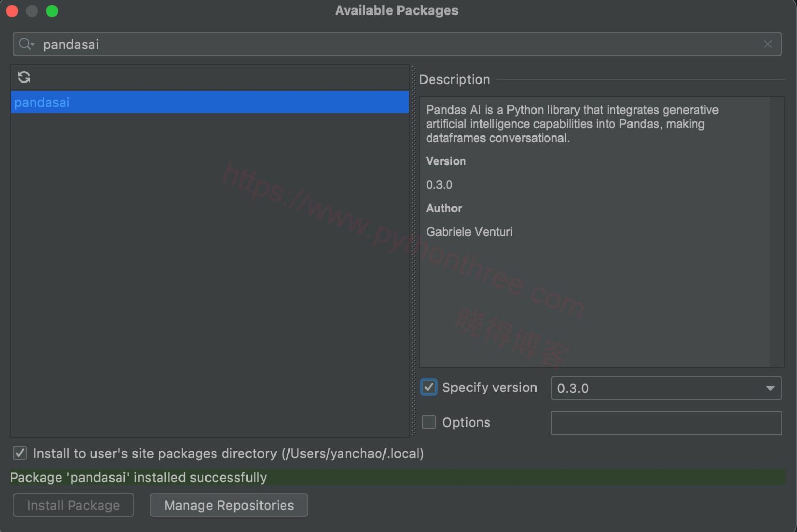The image size is (797, 532).
Task: Minimize the Available Packages window
Action: point(32,11)
